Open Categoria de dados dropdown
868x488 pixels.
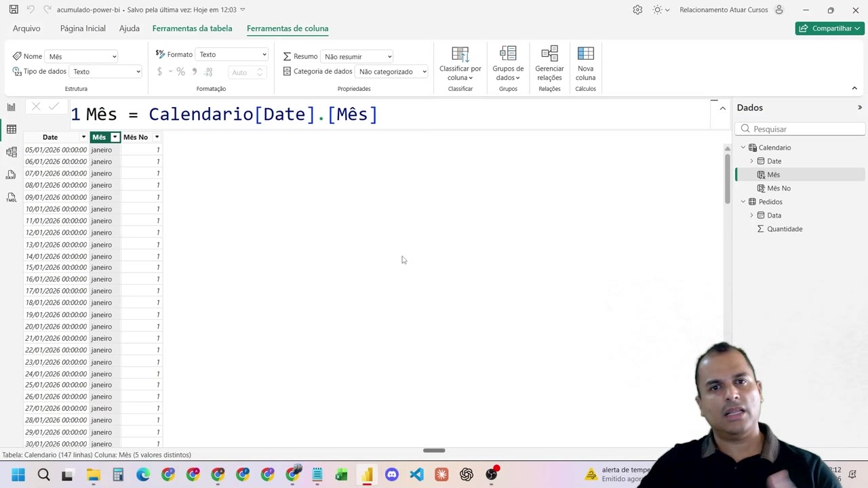392,71
